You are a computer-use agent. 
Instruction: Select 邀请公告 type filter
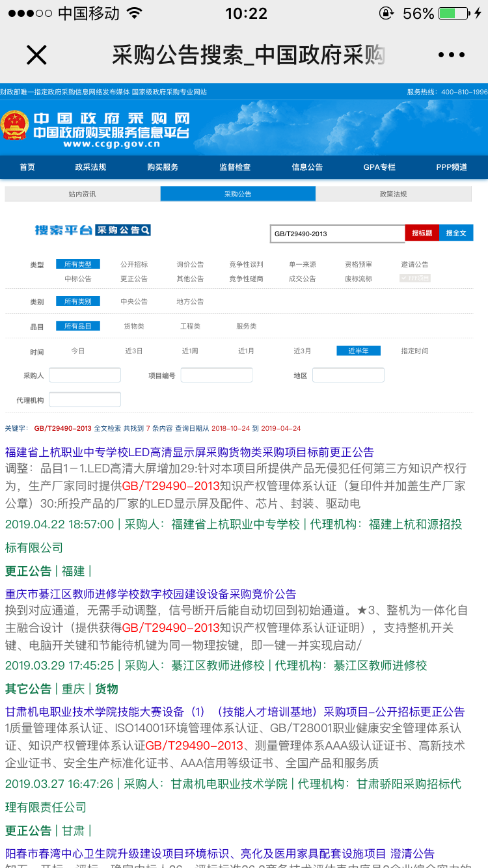click(414, 264)
